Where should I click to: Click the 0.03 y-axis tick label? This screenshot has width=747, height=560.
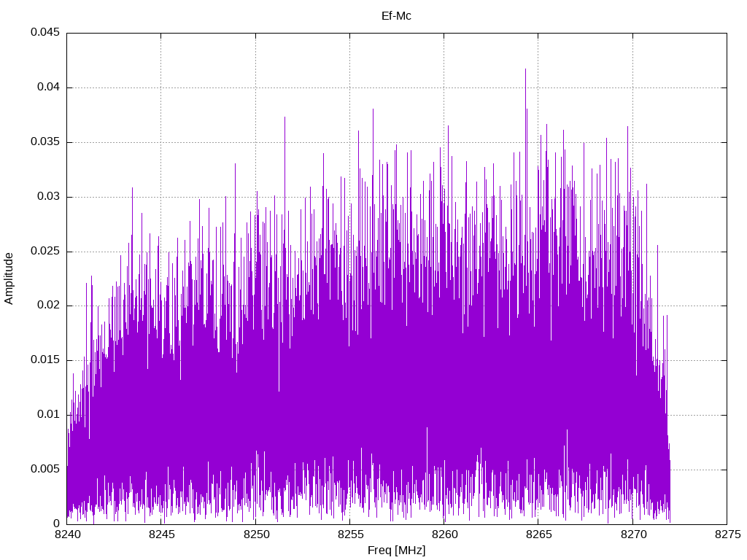(49, 196)
